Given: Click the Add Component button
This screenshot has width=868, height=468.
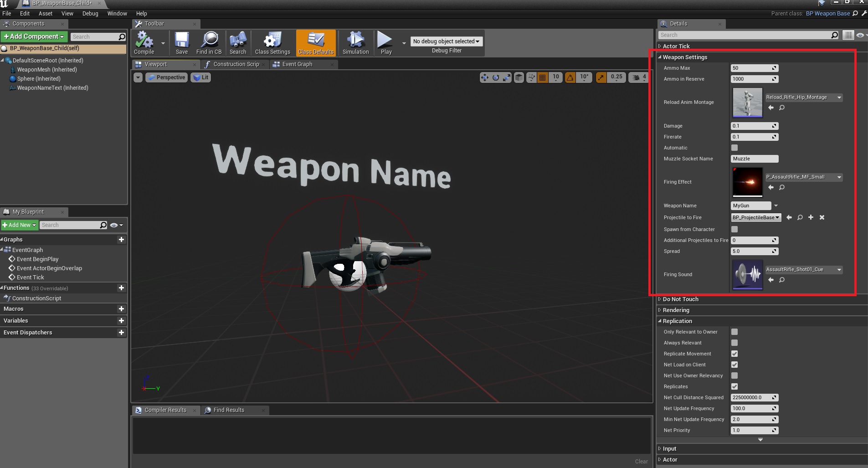Looking at the screenshot, I should [34, 36].
